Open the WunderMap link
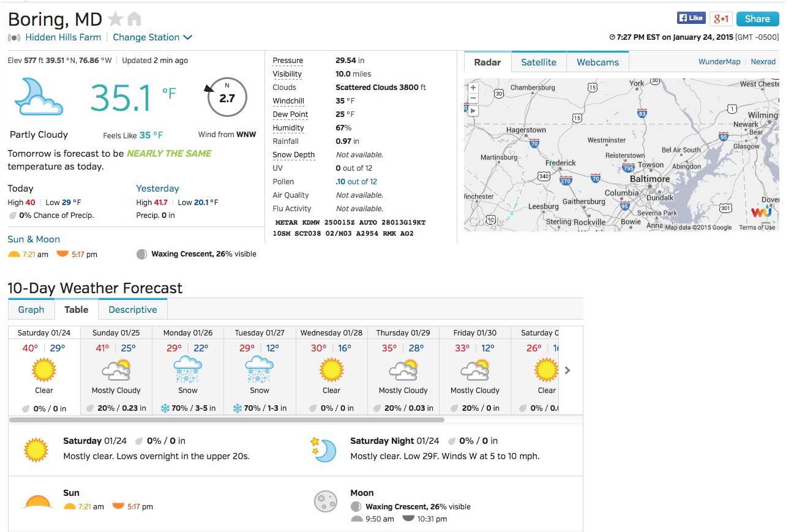Viewport: 794px width, 532px height. tap(719, 62)
